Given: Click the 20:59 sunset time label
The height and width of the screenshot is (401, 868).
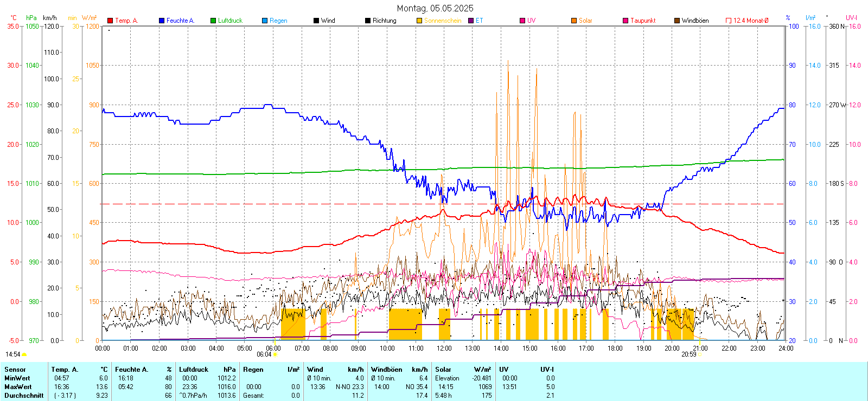Looking at the screenshot, I should [x=688, y=354].
